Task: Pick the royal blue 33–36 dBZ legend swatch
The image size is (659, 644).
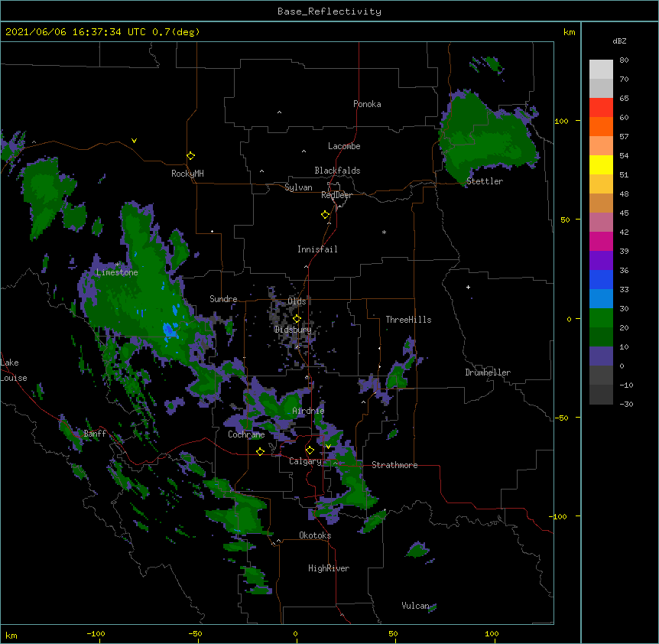Action: point(601,279)
